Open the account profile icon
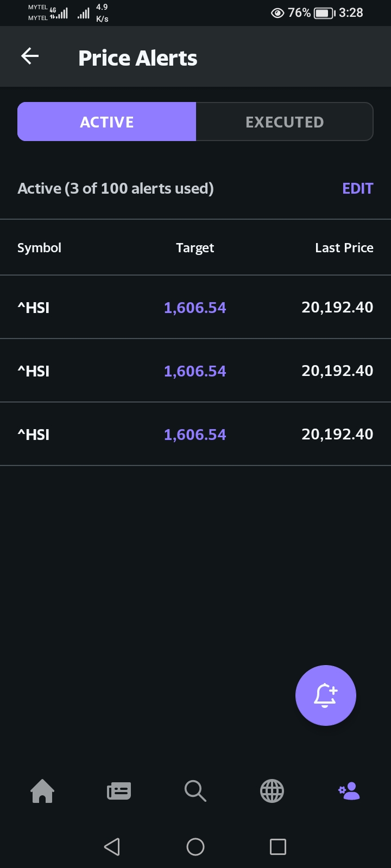Viewport: 391px width, 868px height. pos(349,790)
